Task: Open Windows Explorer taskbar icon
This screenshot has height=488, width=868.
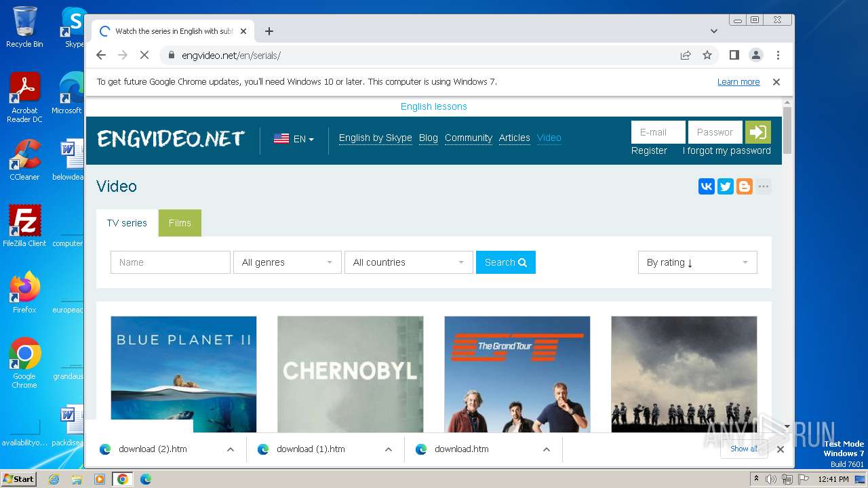Action: click(x=77, y=479)
